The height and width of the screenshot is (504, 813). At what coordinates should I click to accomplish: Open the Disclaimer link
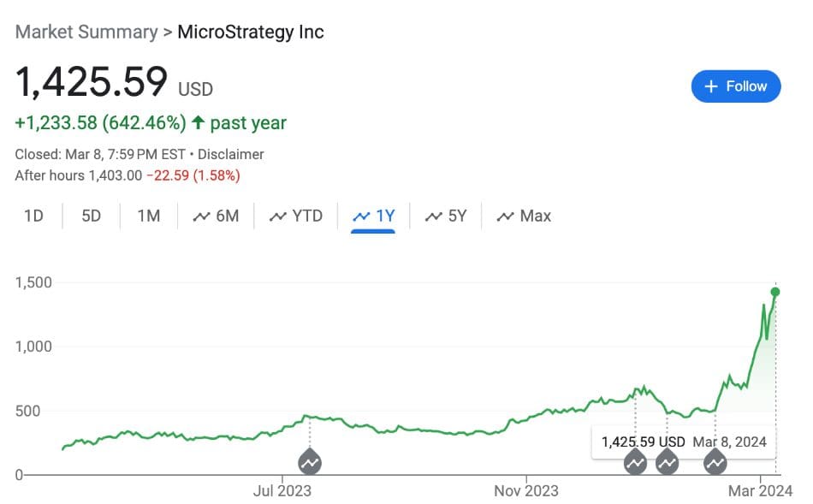231,154
